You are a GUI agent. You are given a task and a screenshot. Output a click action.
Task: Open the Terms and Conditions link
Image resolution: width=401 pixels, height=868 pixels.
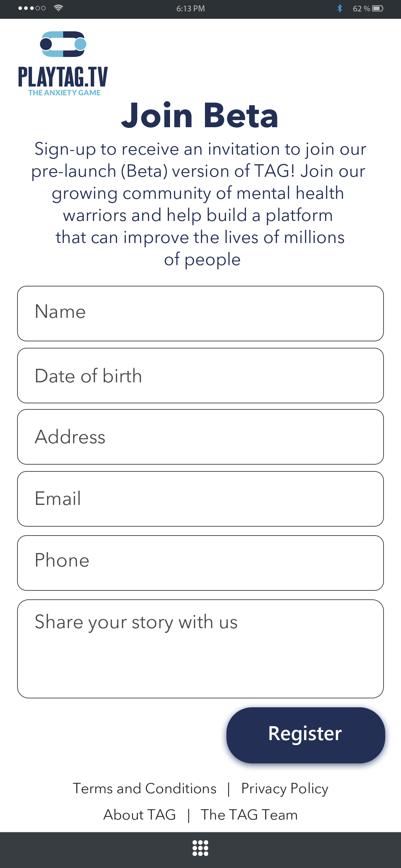pos(145,789)
